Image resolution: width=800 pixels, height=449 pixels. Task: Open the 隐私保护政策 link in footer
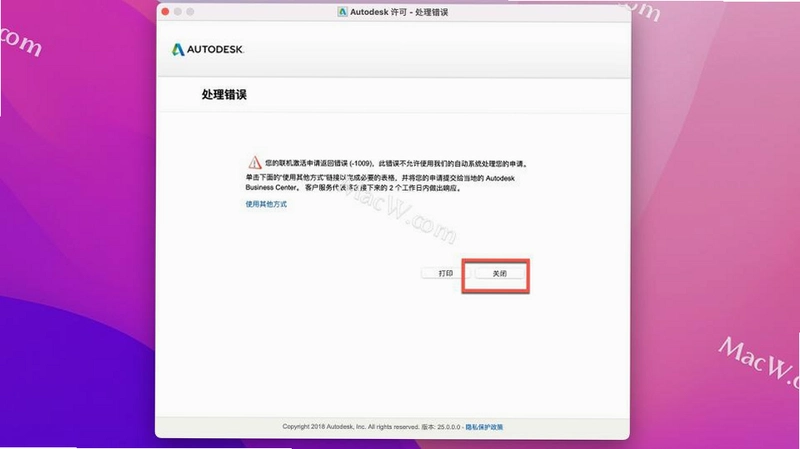[484, 427]
